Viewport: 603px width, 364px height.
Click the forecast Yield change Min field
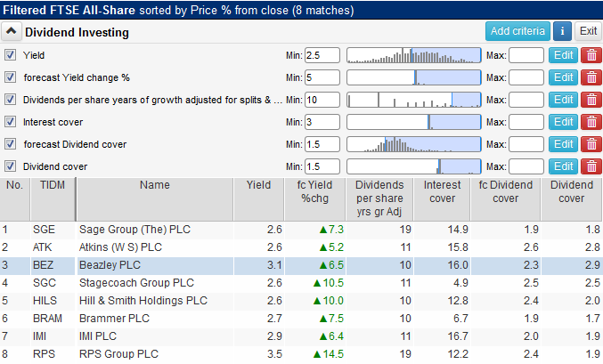[322, 77]
